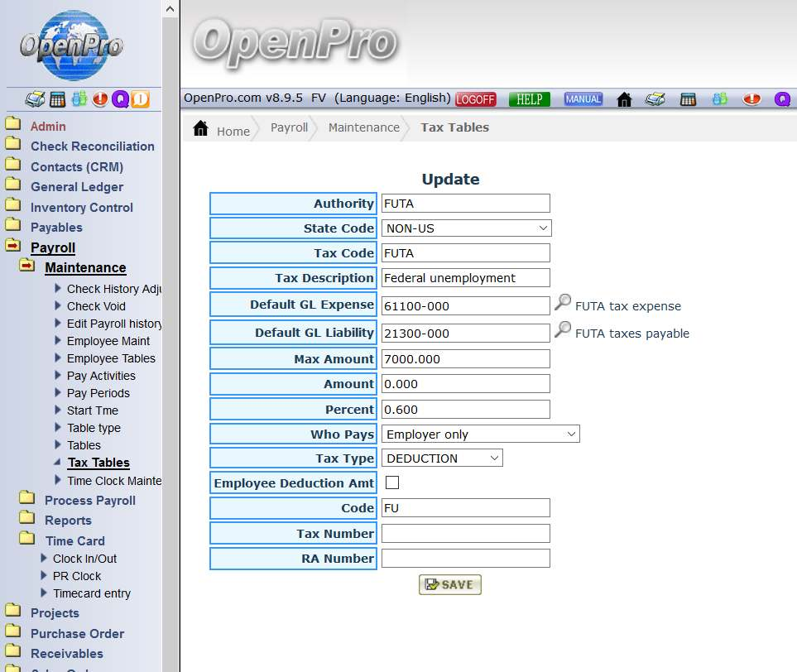
Task: Select Pay Periods in the sidebar menu
Action: (98, 393)
